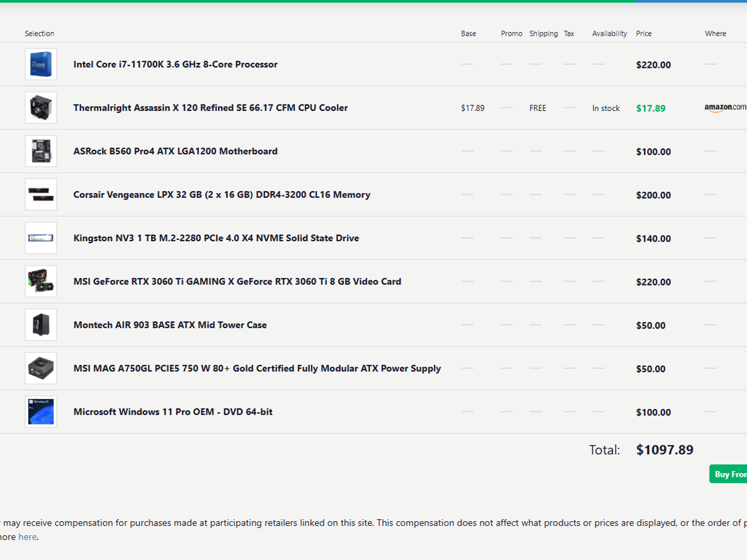Viewport: 747px width, 560px height.
Task: Open the Corsair Vengeance LPX memory thumbnail
Action: point(41,194)
